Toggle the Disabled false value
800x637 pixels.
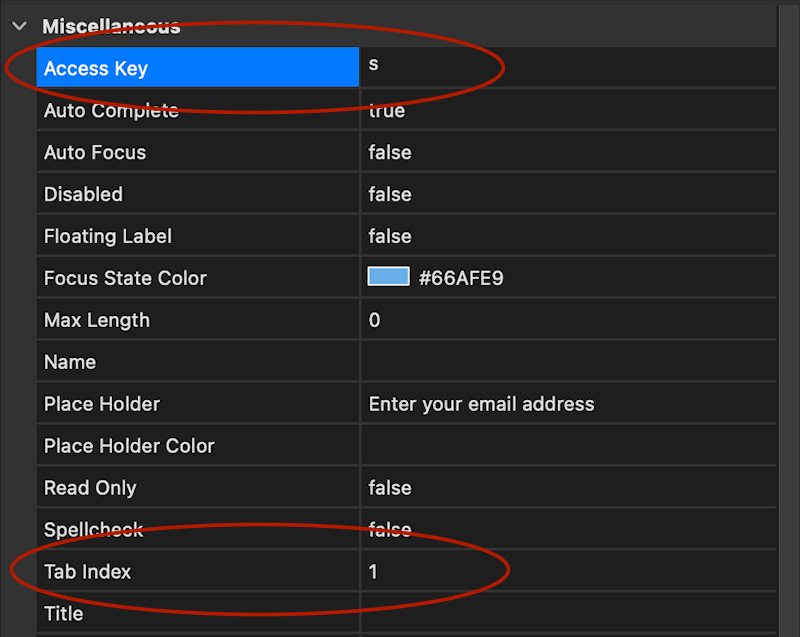pyautogui.click(x=390, y=195)
